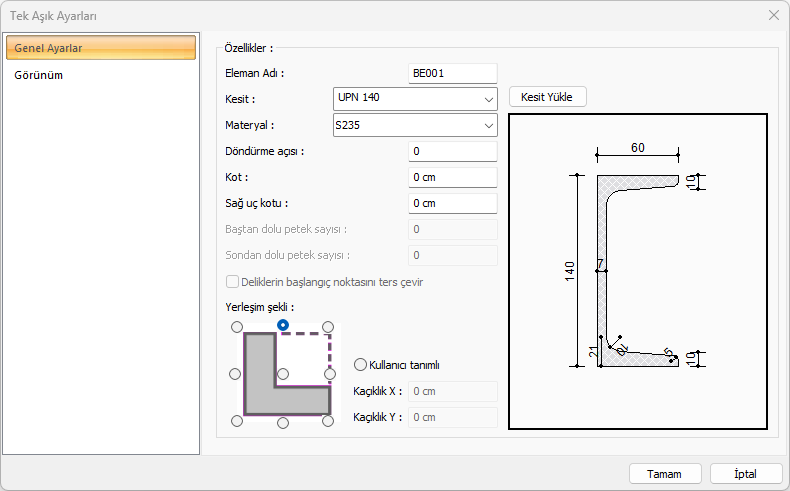This screenshot has width=790, height=491.
Task: Select the top-left placement radio button
Action: pos(236,327)
